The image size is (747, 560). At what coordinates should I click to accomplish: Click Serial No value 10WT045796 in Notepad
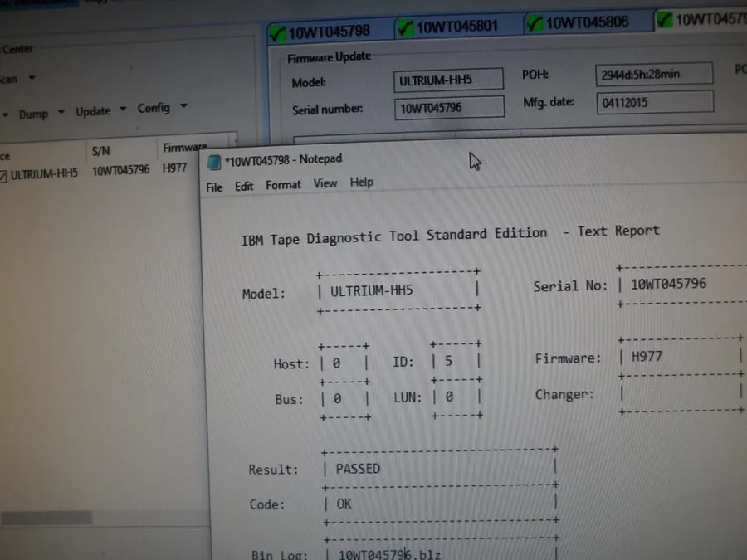tap(668, 284)
